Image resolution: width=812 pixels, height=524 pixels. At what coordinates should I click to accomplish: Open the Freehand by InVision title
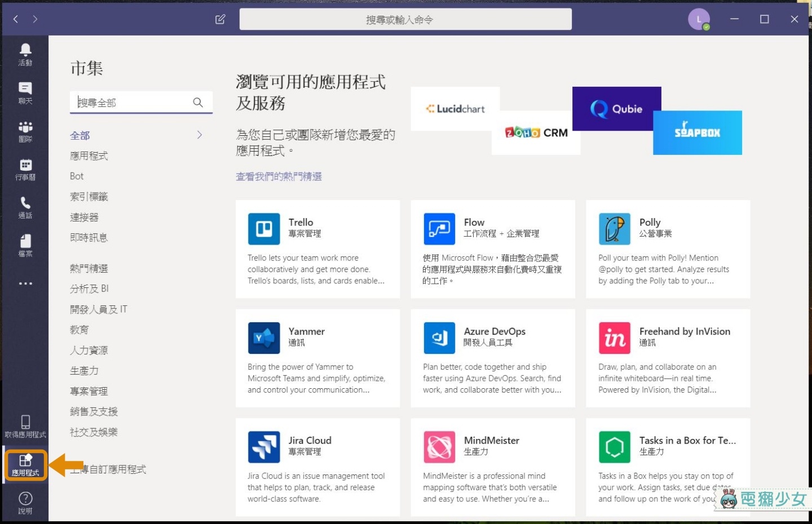685,331
